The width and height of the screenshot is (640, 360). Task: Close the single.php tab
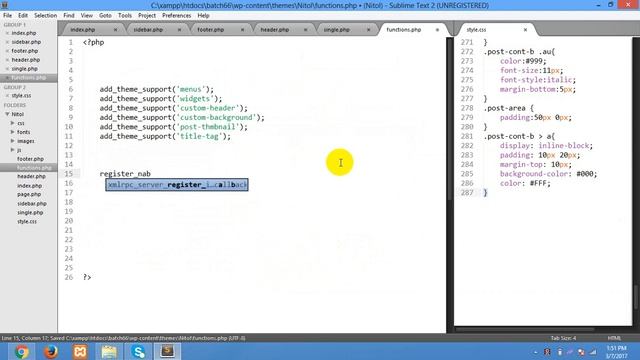pos(369,30)
